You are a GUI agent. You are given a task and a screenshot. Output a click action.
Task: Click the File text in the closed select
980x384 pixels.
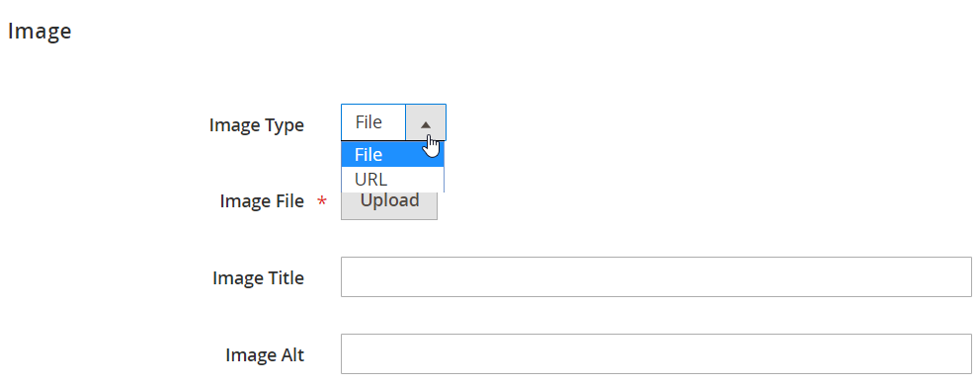pos(368,122)
